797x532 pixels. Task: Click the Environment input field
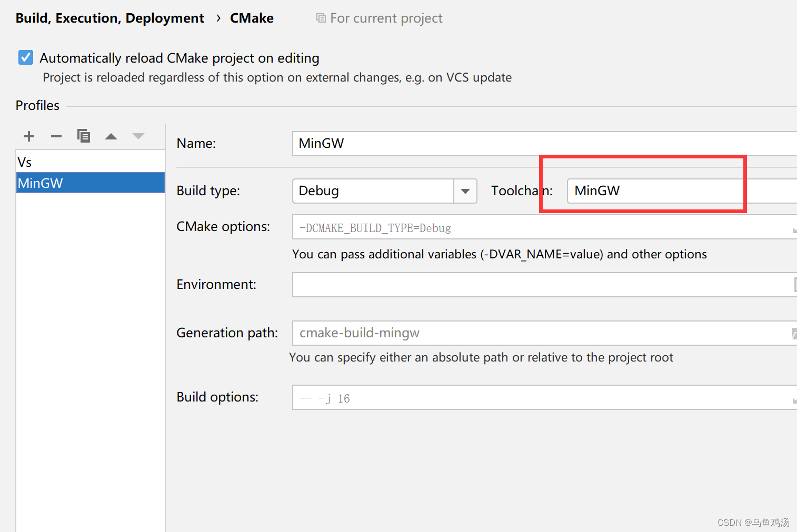point(544,285)
